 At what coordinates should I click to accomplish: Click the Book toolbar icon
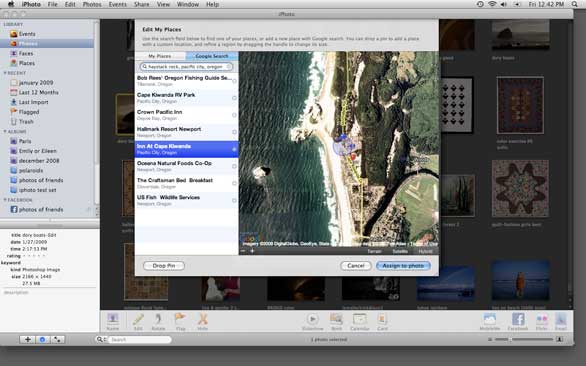[336, 321]
